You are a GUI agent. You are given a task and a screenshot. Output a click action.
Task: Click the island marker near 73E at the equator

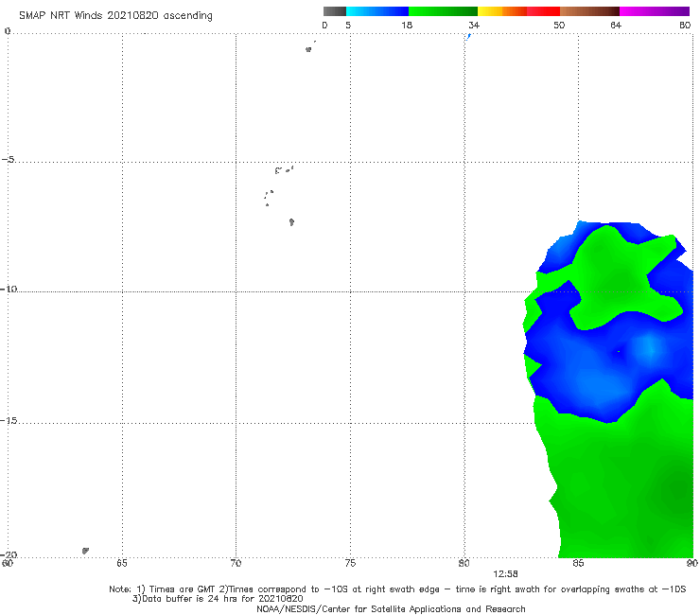pyautogui.click(x=308, y=49)
